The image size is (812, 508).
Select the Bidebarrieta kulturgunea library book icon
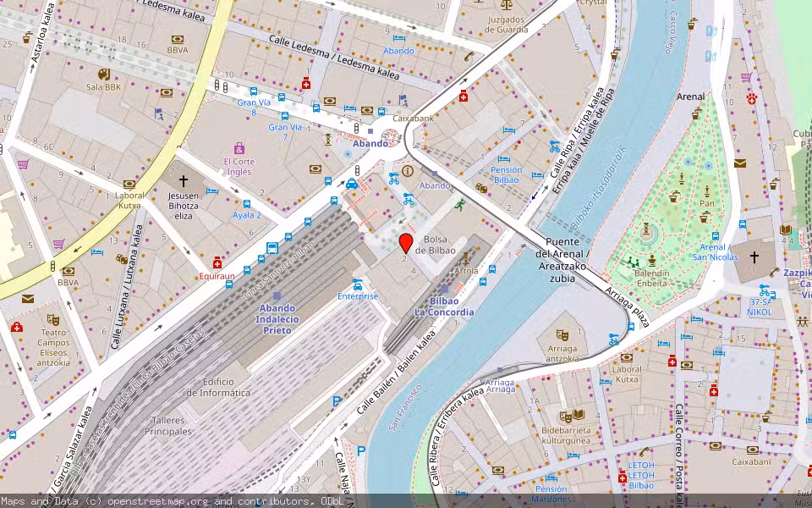579,415
